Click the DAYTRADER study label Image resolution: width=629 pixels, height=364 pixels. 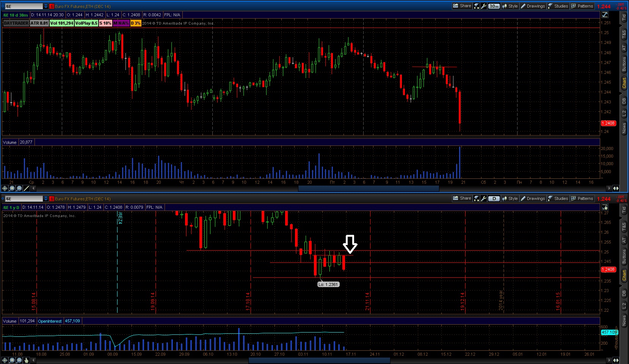tap(16, 23)
